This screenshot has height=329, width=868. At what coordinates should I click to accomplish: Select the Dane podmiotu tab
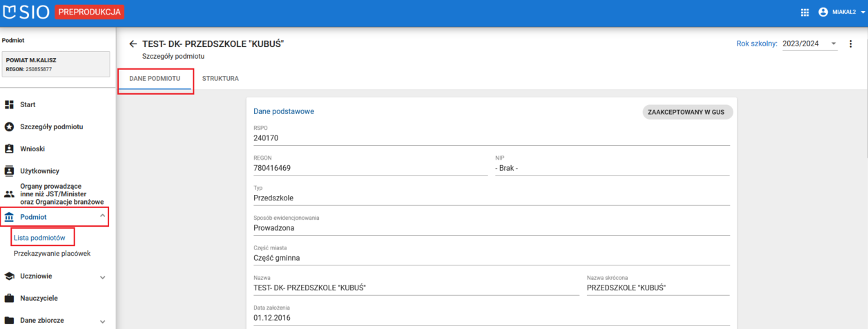click(x=155, y=79)
